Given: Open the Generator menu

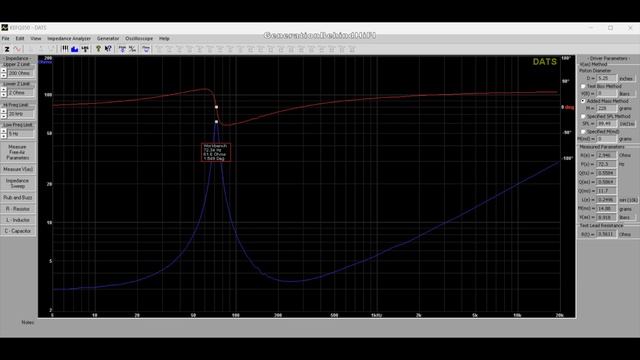Looking at the screenshot, I should [x=108, y=38].
